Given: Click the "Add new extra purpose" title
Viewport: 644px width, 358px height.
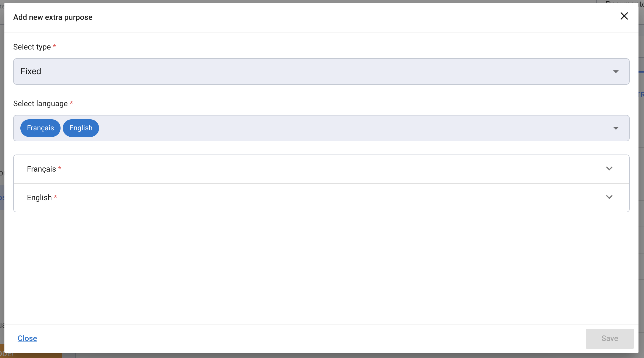Looking at the screenshot, I should [x=53, y=17].
